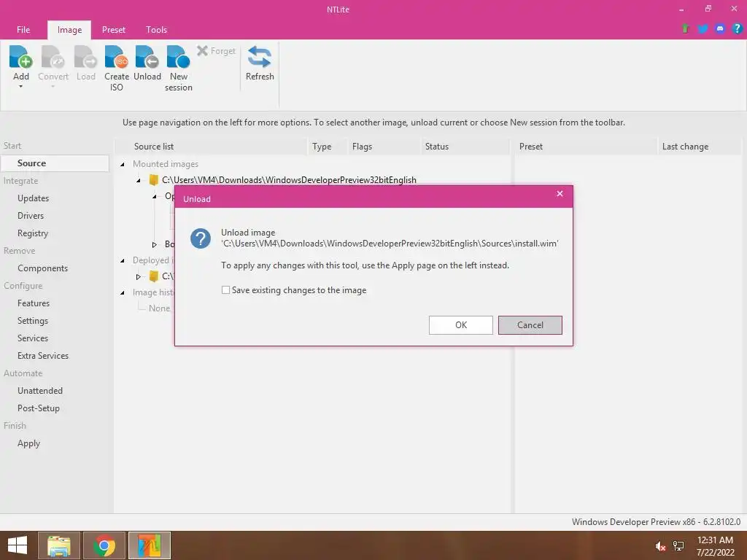Open Google Chrome from taskbar
Screen dimensions: 747x560
tap(104, 545)
